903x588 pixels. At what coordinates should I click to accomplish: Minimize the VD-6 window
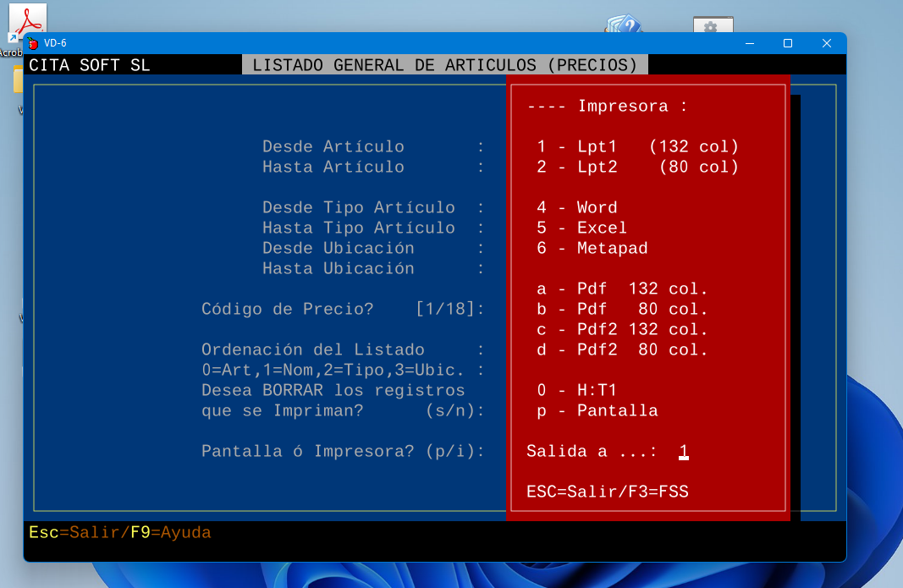748,43
